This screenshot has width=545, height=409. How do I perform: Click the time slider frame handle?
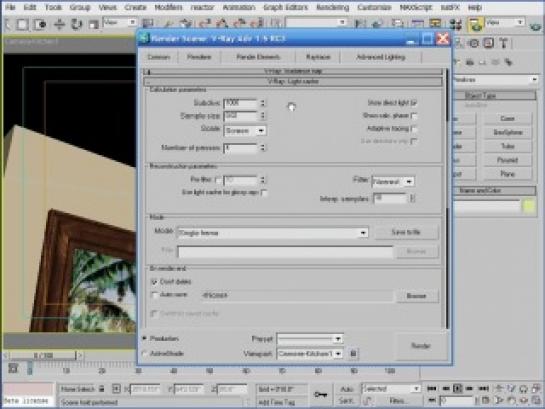click(x=44, y=355)
